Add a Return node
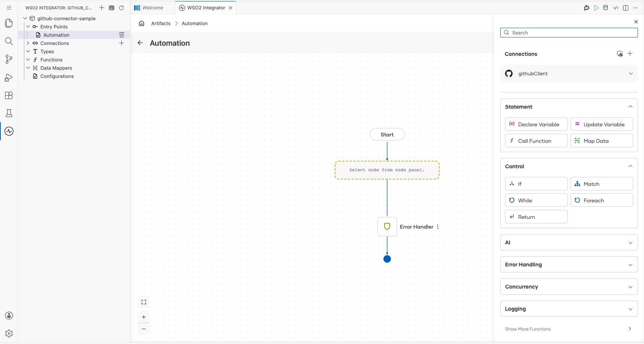 click(x=536, y=217)
